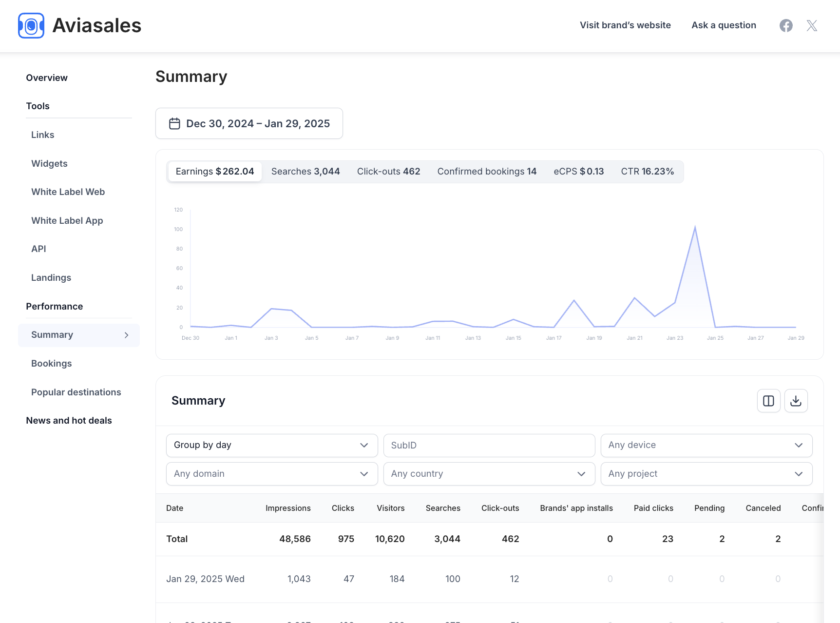Download the Summary report
840x623 pixels.
click(796, 401)
